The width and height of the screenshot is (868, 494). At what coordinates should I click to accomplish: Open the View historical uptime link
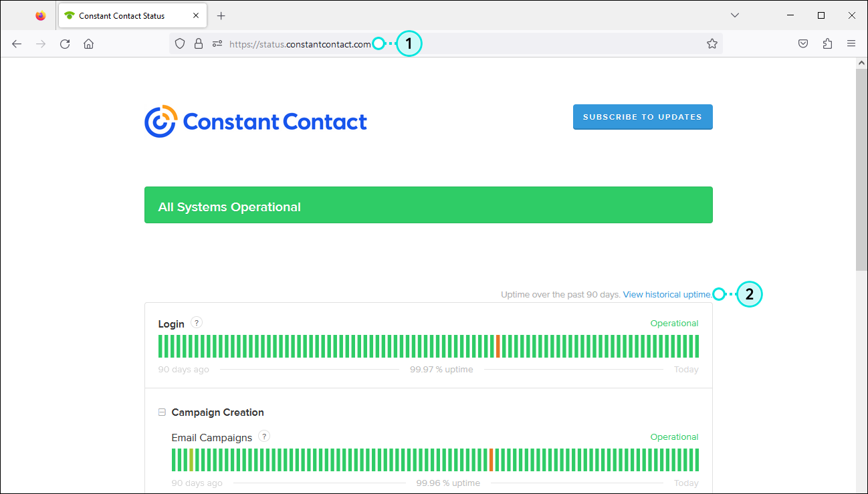667,295
